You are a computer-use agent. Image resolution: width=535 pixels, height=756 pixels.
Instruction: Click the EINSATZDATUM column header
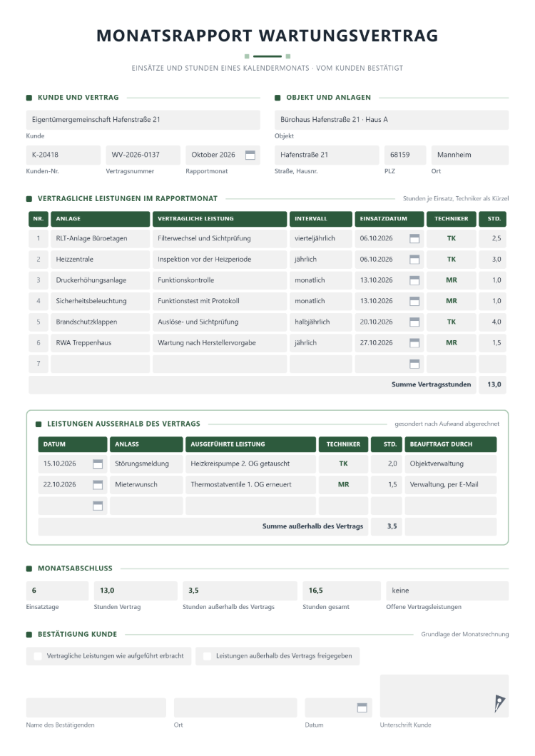[389, 219]
